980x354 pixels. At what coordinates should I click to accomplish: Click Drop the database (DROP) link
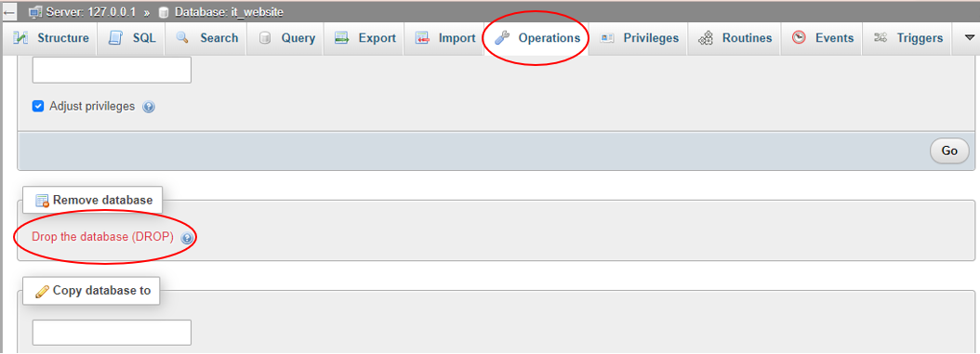tap(102, 237)
